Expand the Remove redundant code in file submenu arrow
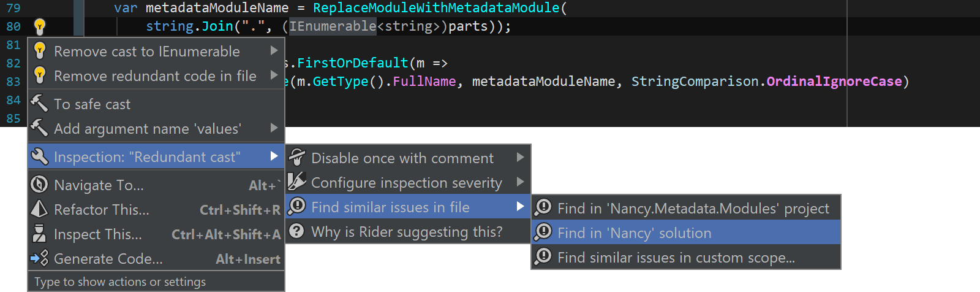This screenshot has width=980, height=292. [x=274, y=75]
